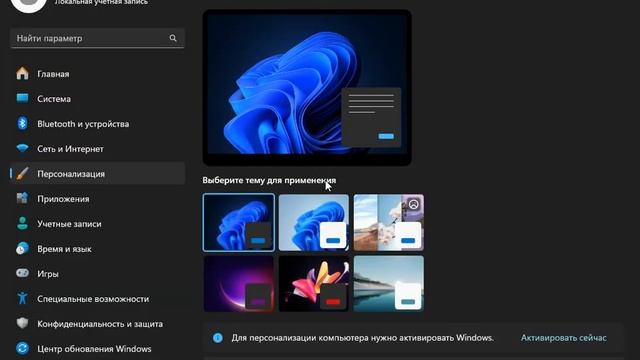Screen dimensions: 640x360
Task: Open the Главная menu item
Action: point(53,74)
